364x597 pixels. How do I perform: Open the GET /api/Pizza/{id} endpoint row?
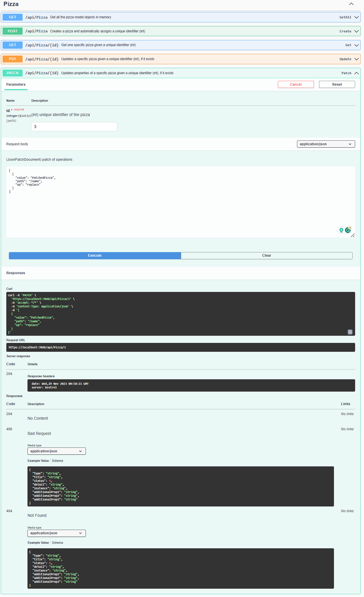coord(180,45)
